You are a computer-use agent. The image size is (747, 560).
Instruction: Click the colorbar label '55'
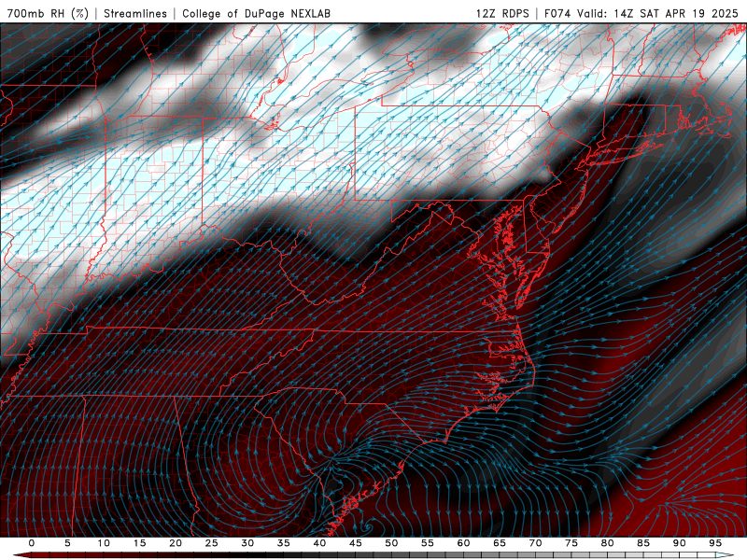click(x=428, y=543)
